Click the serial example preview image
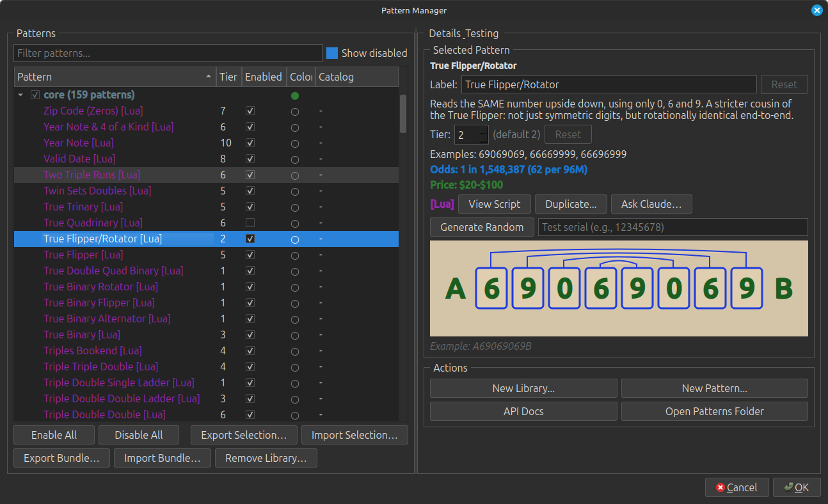828x504 pixels. tap(619, 288)
